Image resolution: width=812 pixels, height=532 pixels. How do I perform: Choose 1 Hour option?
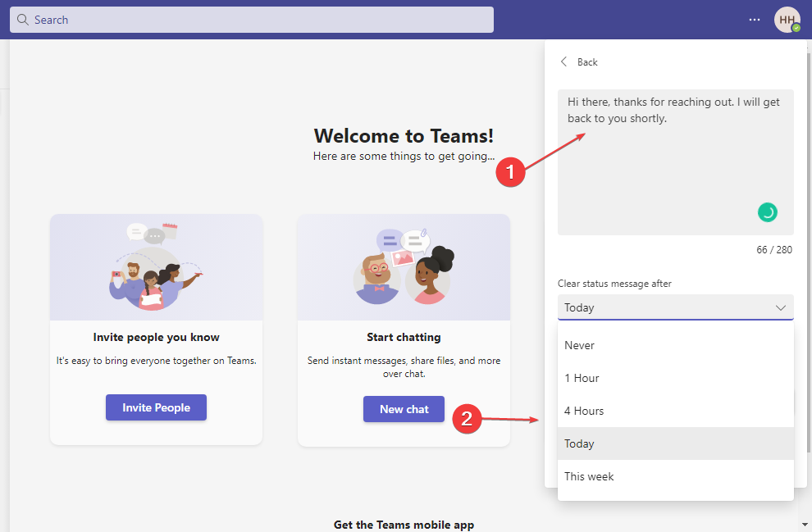(675, 378)
